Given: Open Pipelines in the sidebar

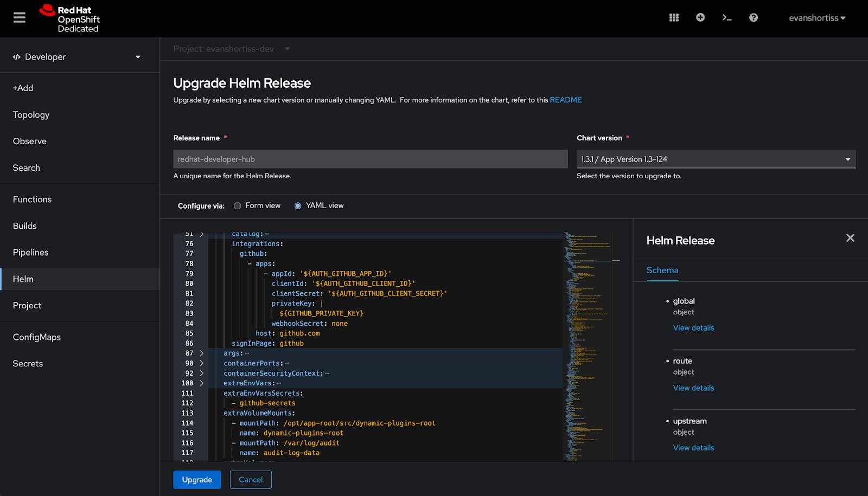Looking at the screenshot, I should (80, 253).
